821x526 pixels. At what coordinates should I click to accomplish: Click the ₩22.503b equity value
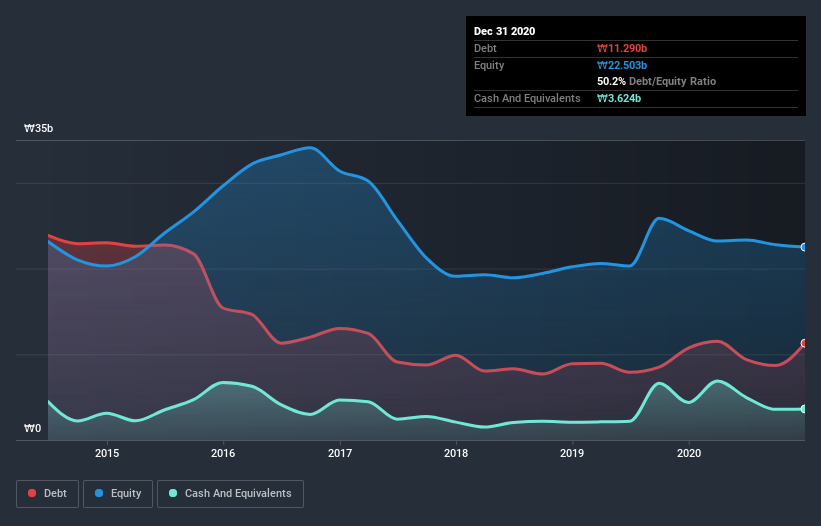622,65
